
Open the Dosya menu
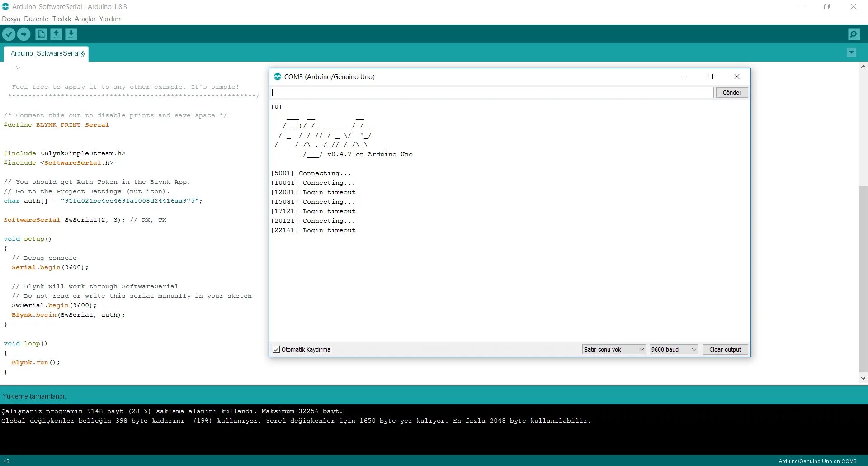(x=11, y=19)
